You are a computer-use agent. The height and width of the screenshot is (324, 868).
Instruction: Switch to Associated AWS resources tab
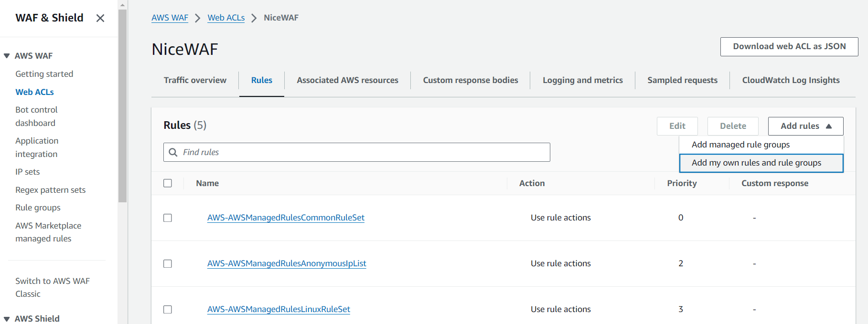point(347,80)
